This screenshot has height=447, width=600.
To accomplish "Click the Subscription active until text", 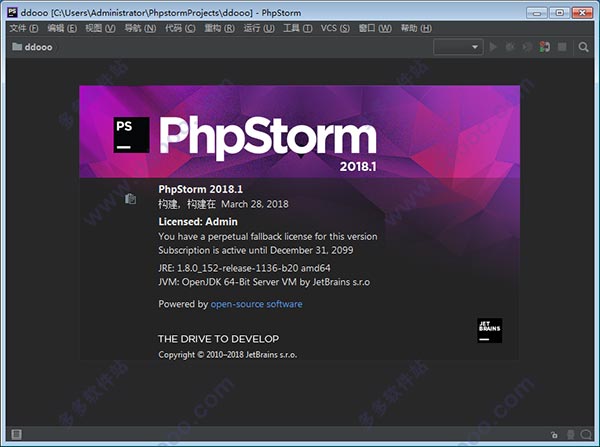I will coord(256,250).
